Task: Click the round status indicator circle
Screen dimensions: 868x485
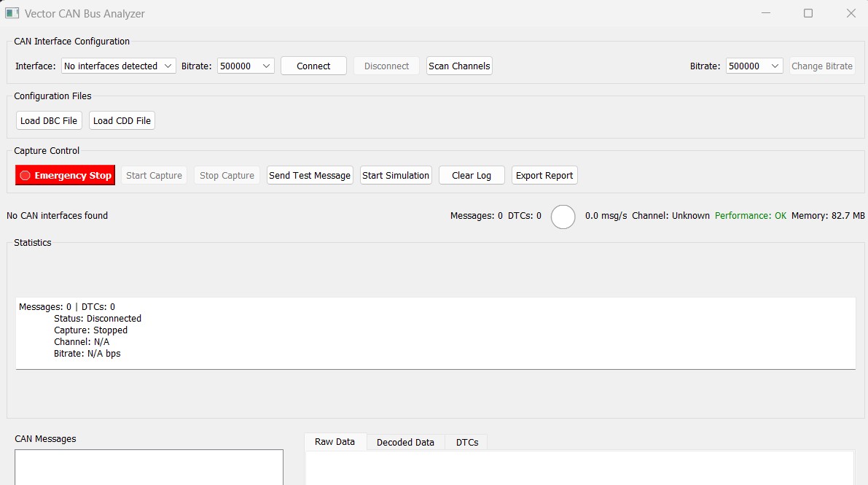Action: pos(563,217)
